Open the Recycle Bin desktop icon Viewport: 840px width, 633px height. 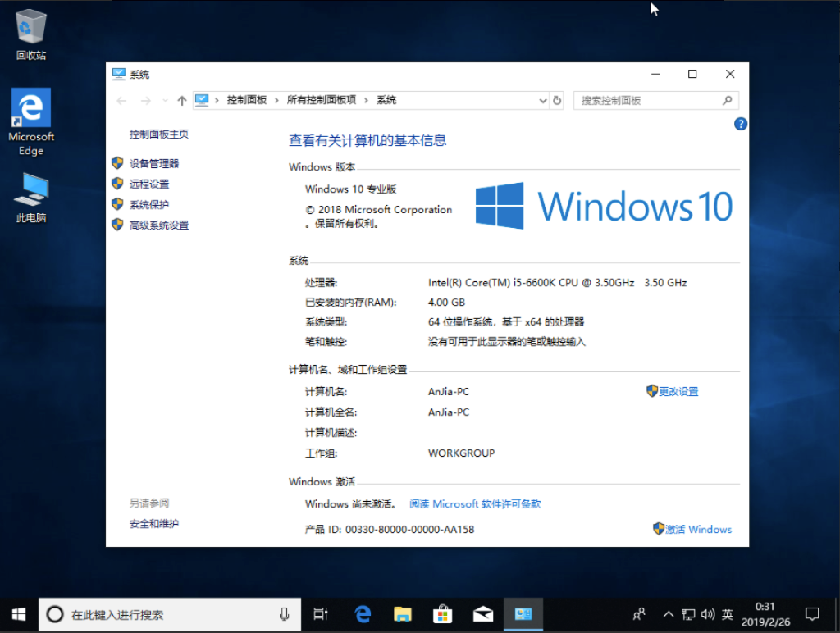[30, 34]
